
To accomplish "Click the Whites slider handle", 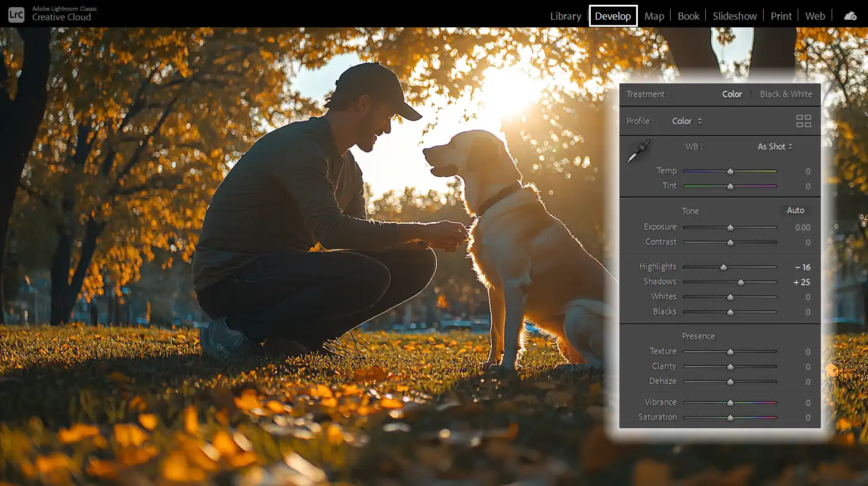I will [730, 297].
